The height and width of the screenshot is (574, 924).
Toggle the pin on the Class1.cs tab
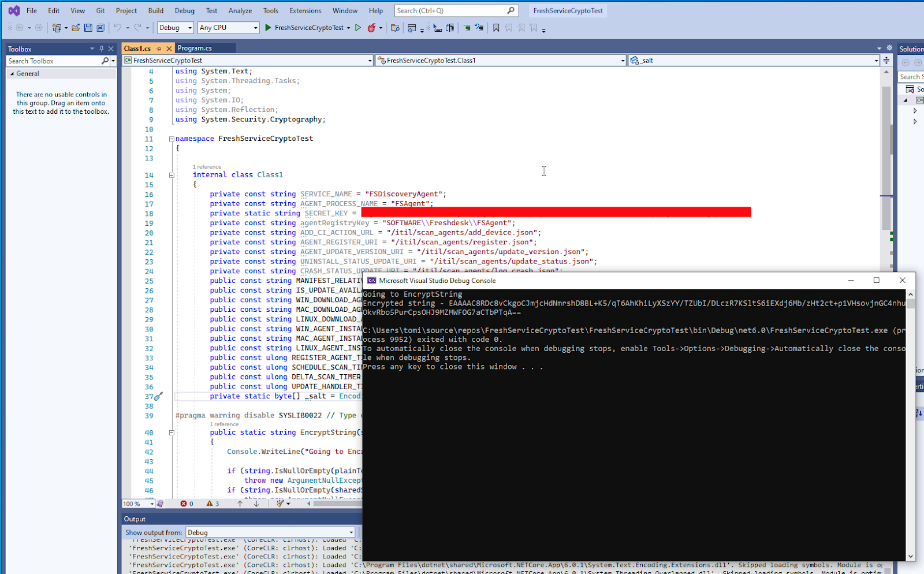[x=159, y=49]
